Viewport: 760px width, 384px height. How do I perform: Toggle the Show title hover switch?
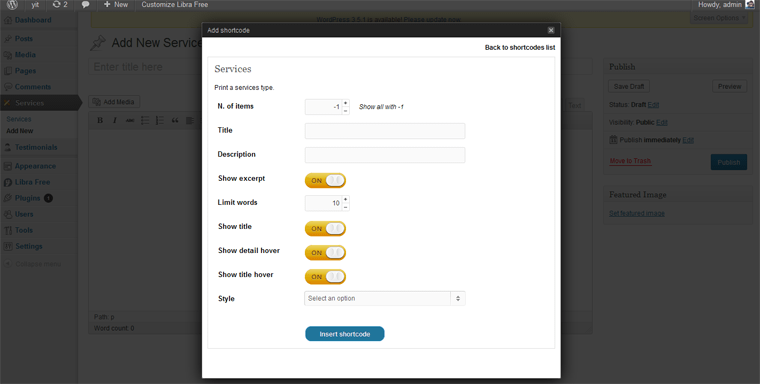[x=325, y=277]
